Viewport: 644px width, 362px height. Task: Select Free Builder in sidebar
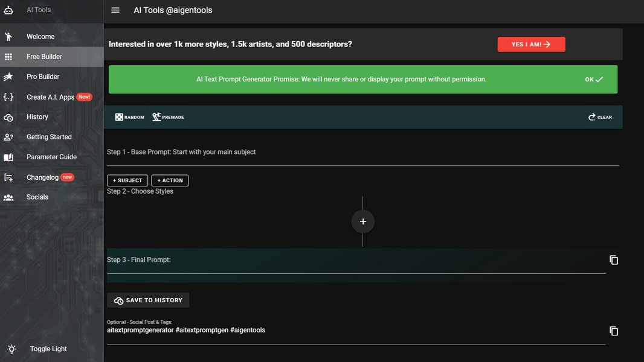point(52,57)
